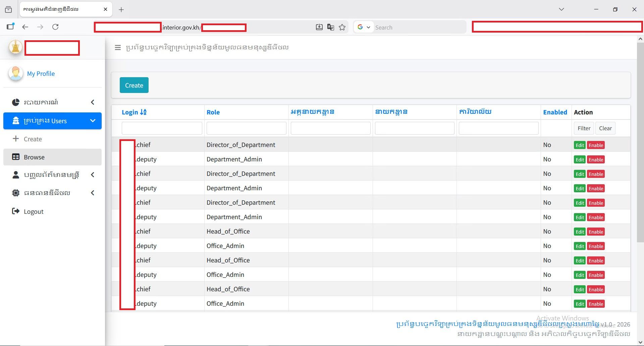The image size is (644, 346).
Task: Click the Login filter input box
Action: (162, 128)
